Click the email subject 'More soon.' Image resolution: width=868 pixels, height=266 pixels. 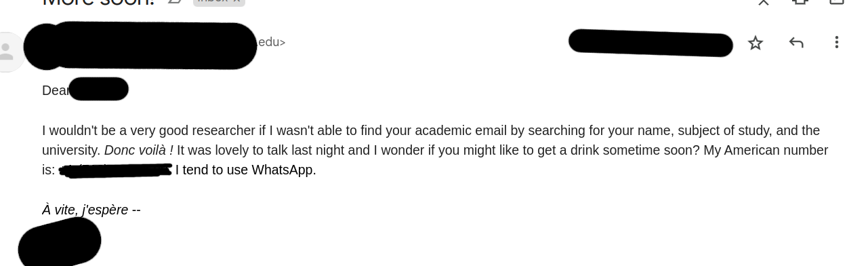(98, 2)
